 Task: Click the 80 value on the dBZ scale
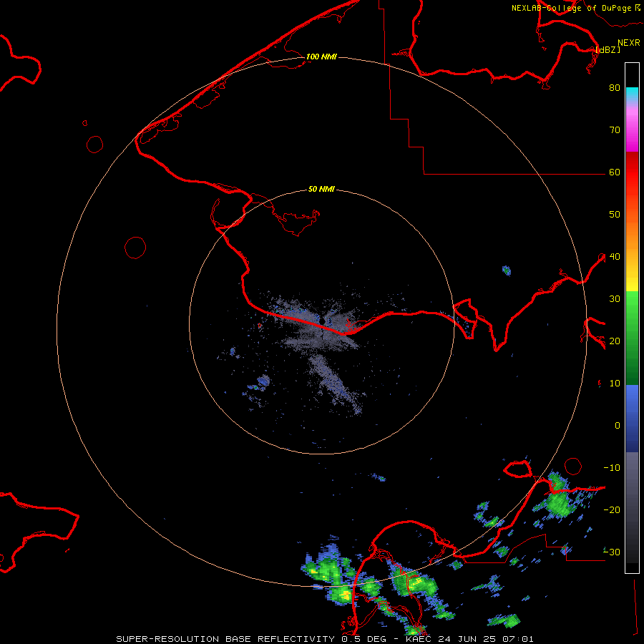point(615,87)
